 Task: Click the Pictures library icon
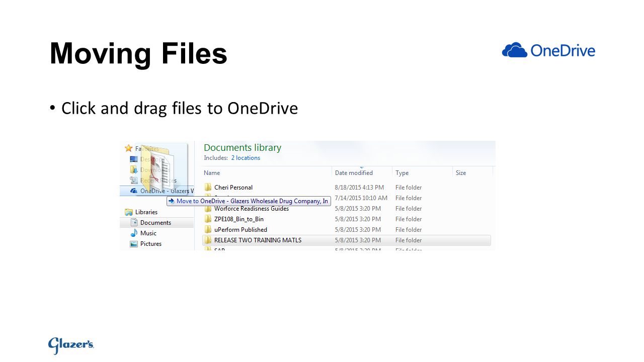pos(134,244)
